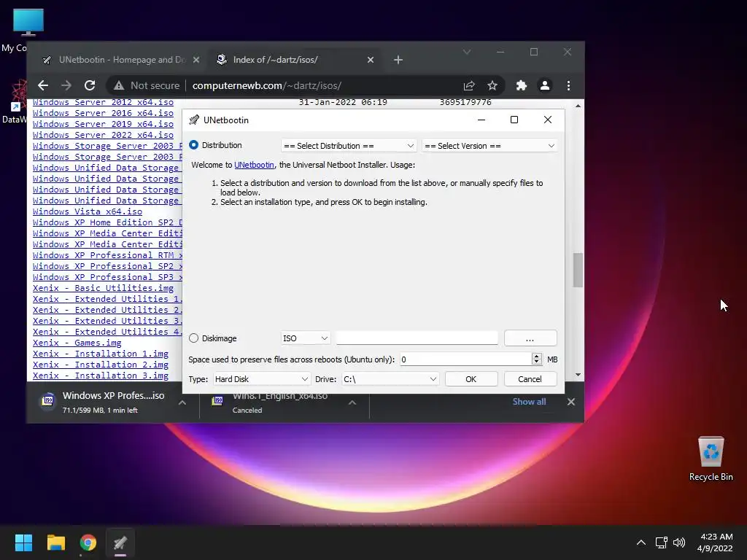Click page scrollbar up arrow
This screenshot has height=560, width=747.
pyautogui.click(x=578, y=106)
